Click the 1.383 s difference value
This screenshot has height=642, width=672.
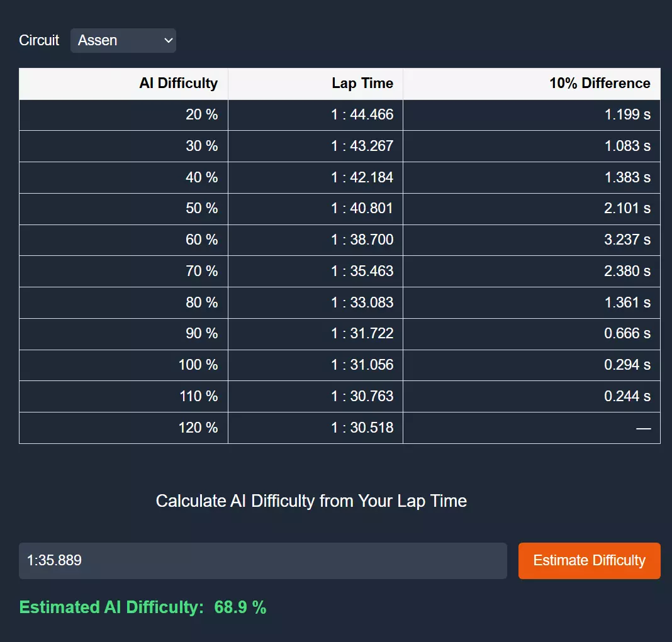click(x=627, y=177)
